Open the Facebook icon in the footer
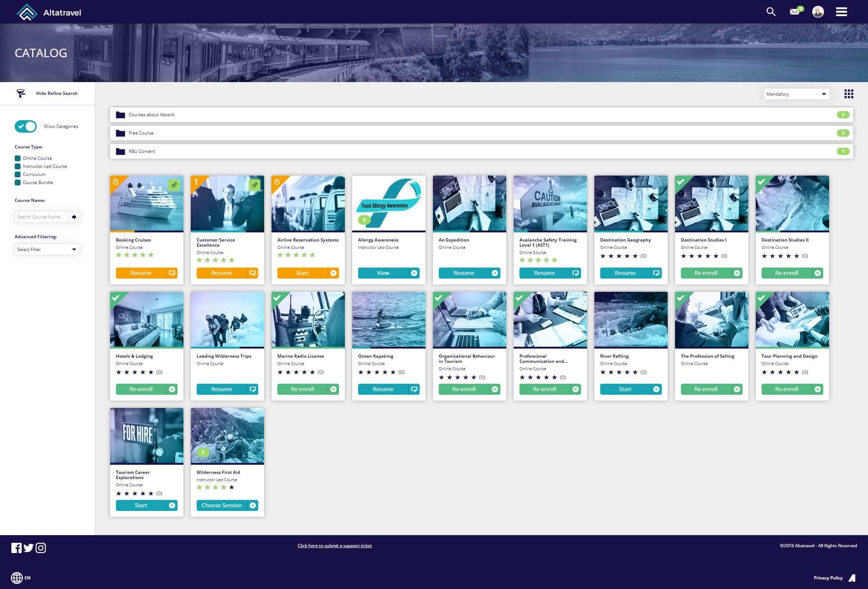 (x=17, y=548)
